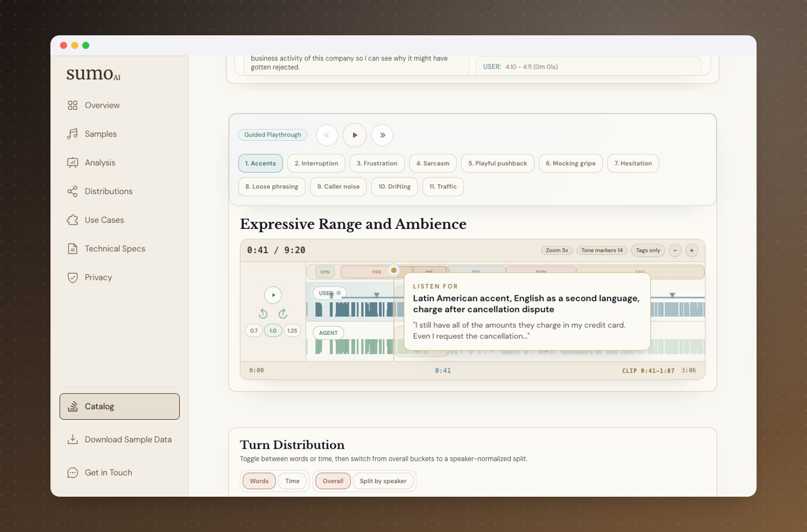Image resolution: width=807 pixels, height=532 pixels.
Task: Skip forward with the forward-skip icon
Action: tap(283, 314)
